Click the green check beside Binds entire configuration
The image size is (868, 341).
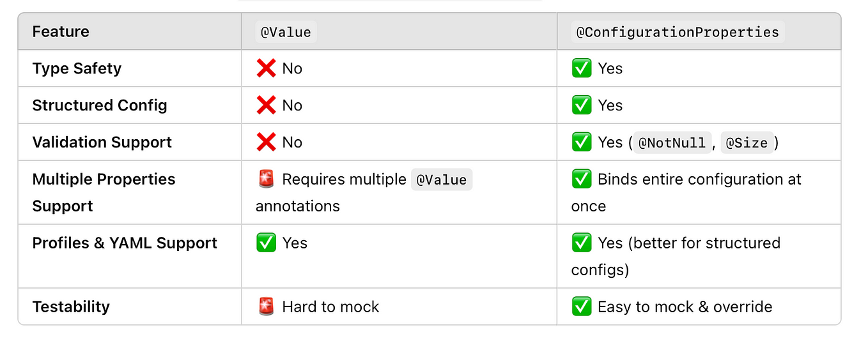582,179
